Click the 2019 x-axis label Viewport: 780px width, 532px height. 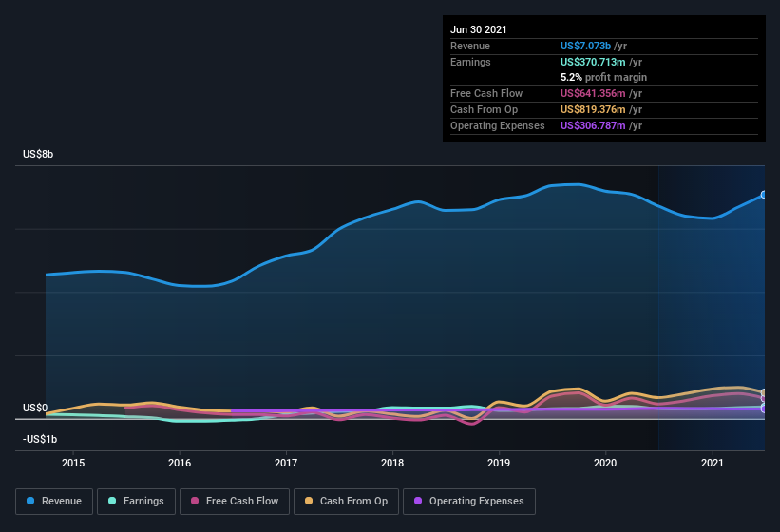click(499, 463)
